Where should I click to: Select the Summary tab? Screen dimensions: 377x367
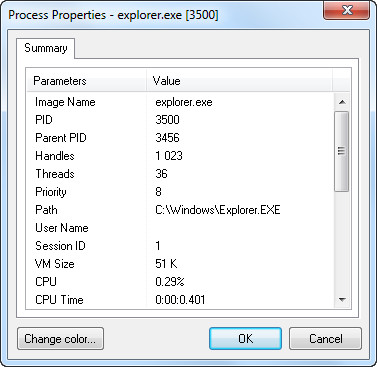[x=46, y=48]
